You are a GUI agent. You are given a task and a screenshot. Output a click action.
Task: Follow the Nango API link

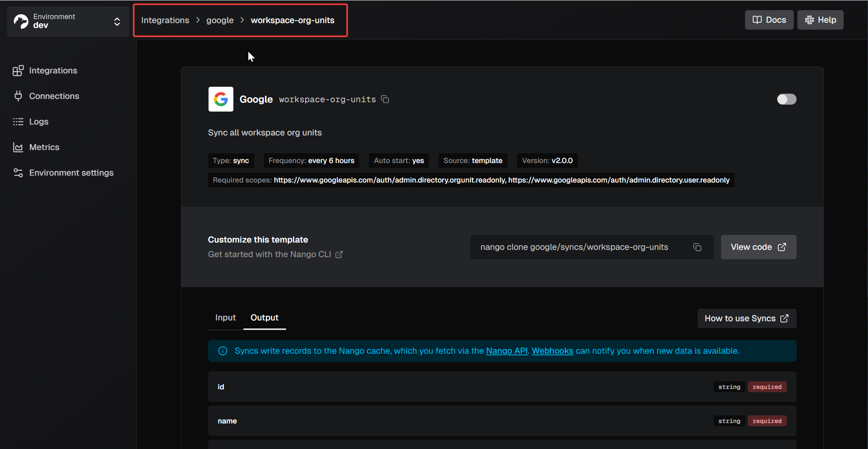(506, 351)
